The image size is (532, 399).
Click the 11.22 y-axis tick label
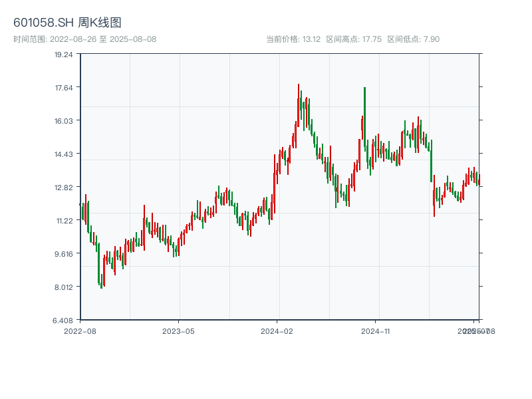(x=63, y=221)
